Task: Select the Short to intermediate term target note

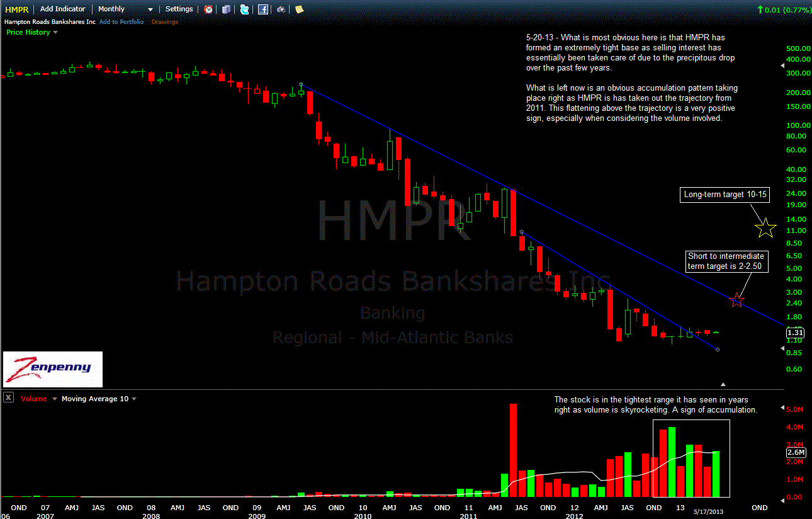Action: 728,261
